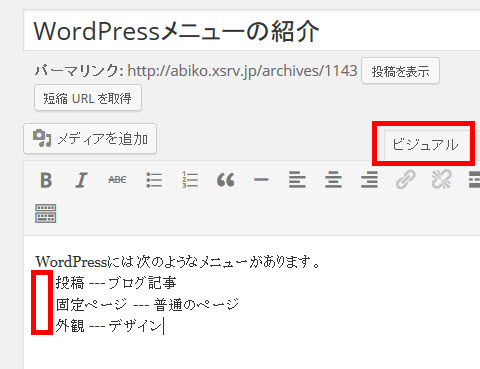Screen dimensions: 480x369
Task: Click the line '投稿 --- ブログ記事'
Action: click(x=116, y=283)
